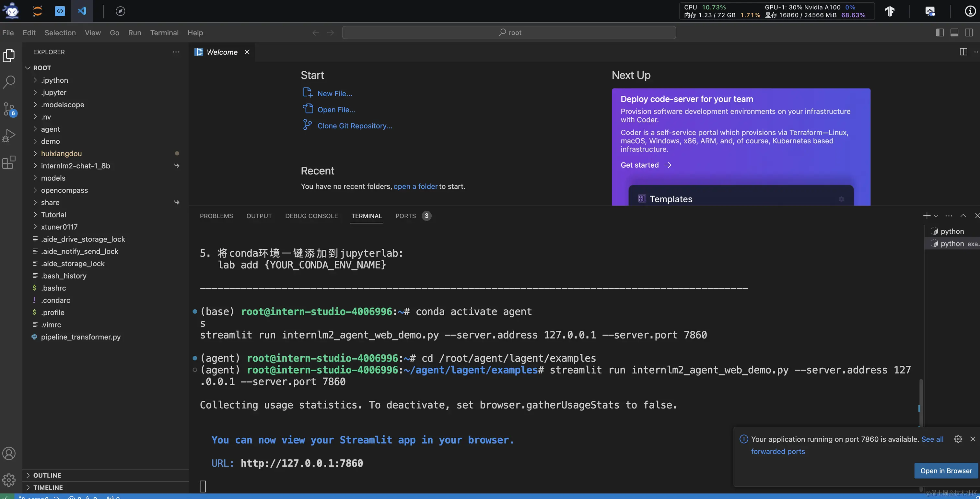This screenshot has width=980, height=499.
Task: Expand the opencompass folder
Action: [105, 190]
